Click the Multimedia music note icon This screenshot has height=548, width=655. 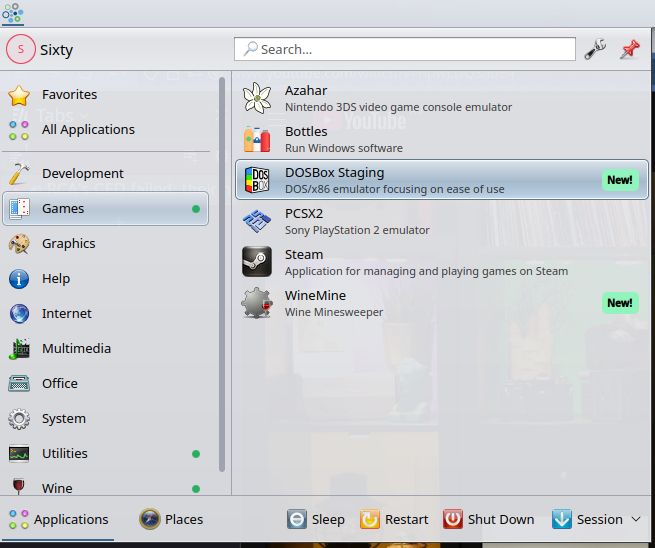coord(19,349)
